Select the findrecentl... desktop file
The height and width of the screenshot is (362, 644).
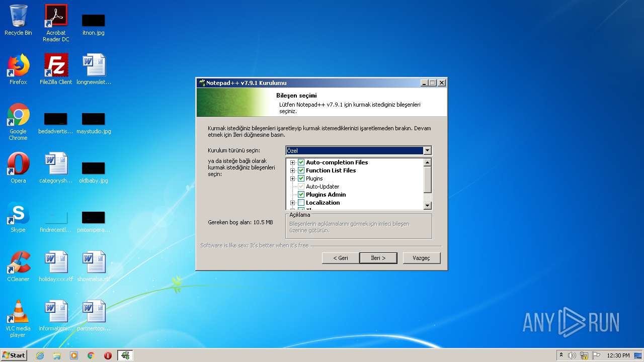point(56,222)
